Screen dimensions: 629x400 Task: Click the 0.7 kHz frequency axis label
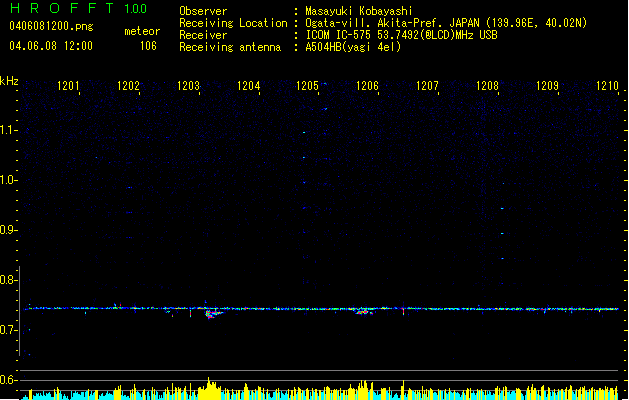click(x=7, y=330)
